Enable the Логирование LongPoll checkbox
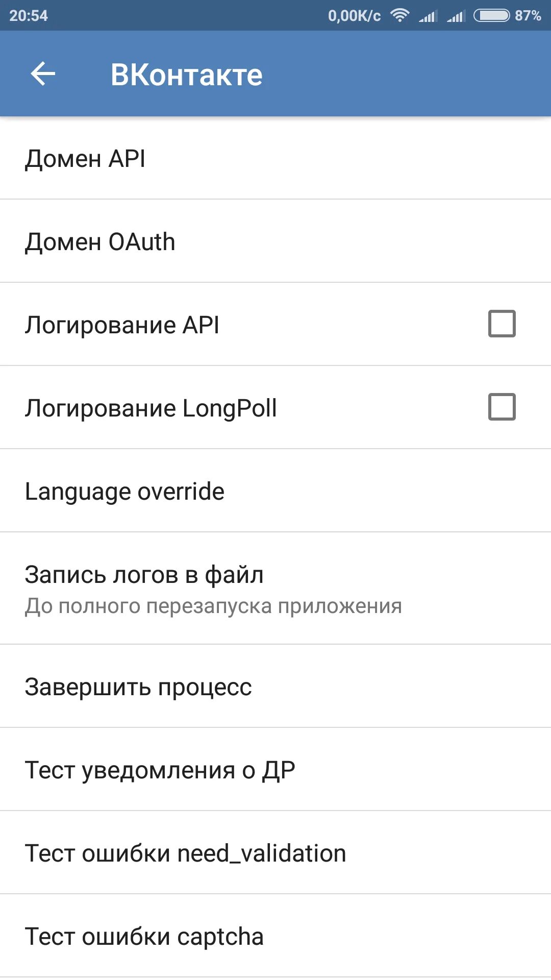 [502, 407]
